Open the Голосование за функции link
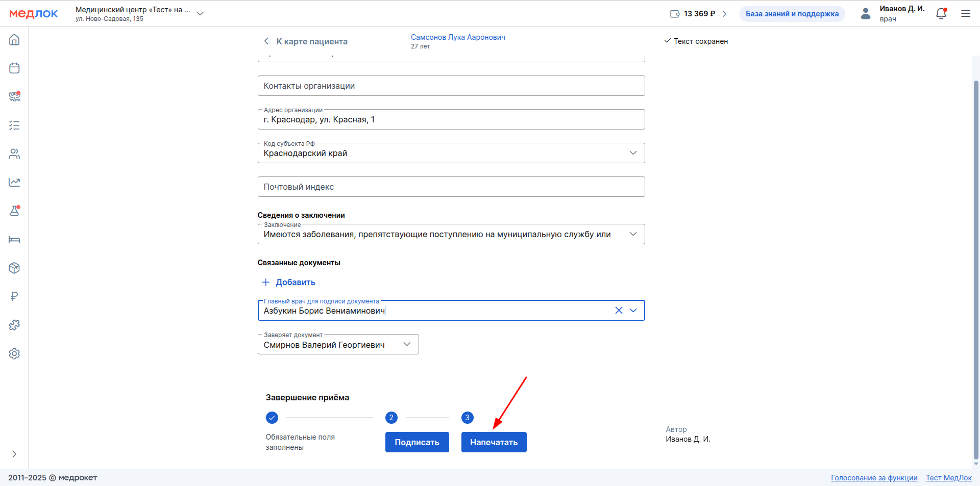This screenshot has height=486, width=980. (874, 478)
